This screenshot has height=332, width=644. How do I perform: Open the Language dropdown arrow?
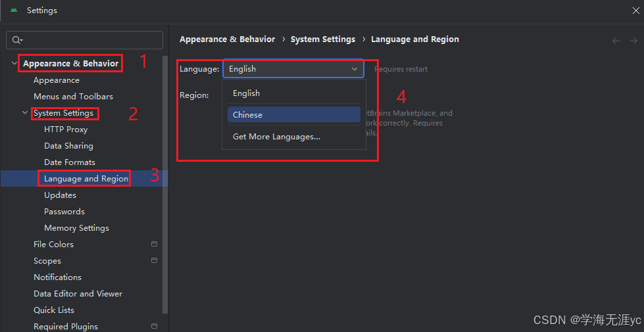(355, 69)
